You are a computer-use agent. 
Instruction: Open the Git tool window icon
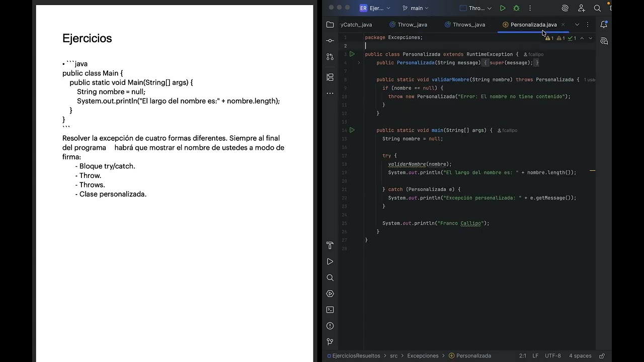click(x=330, y=342)
